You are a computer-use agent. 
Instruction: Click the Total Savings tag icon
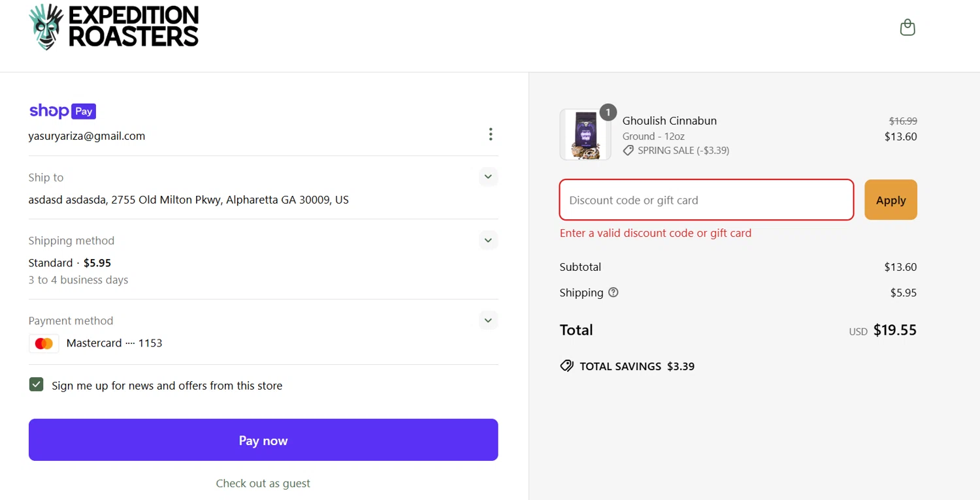coord(566,366)
